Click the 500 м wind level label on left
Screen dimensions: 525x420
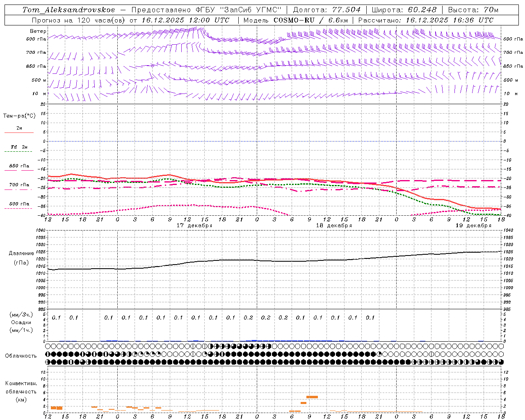click(39, 80)
